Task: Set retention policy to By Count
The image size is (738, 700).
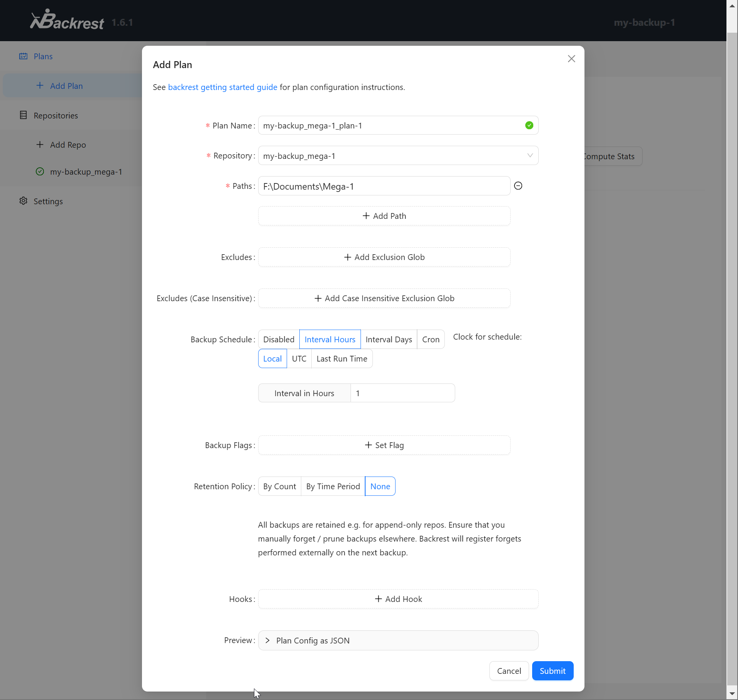Action: pyautogui.click(x=279, y=486)
